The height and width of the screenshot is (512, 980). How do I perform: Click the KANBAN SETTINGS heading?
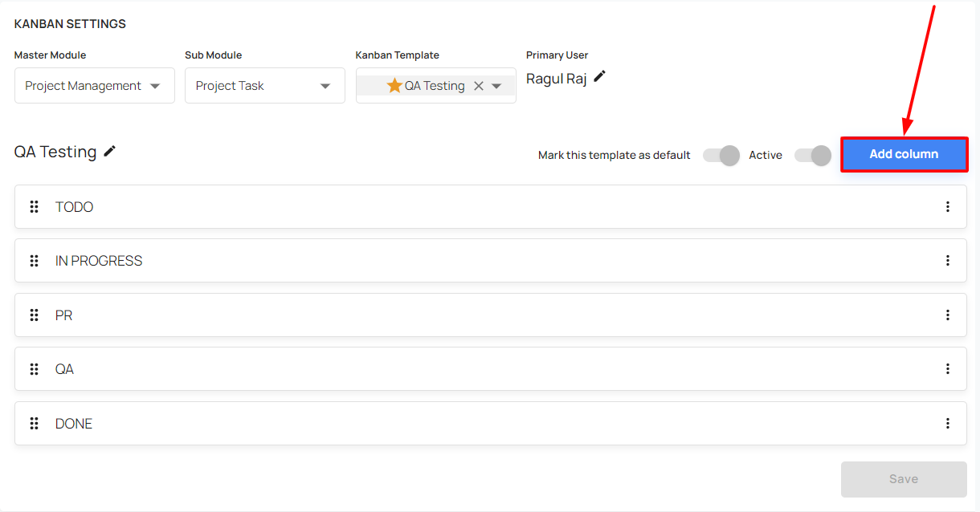click(x=70, y=24)
